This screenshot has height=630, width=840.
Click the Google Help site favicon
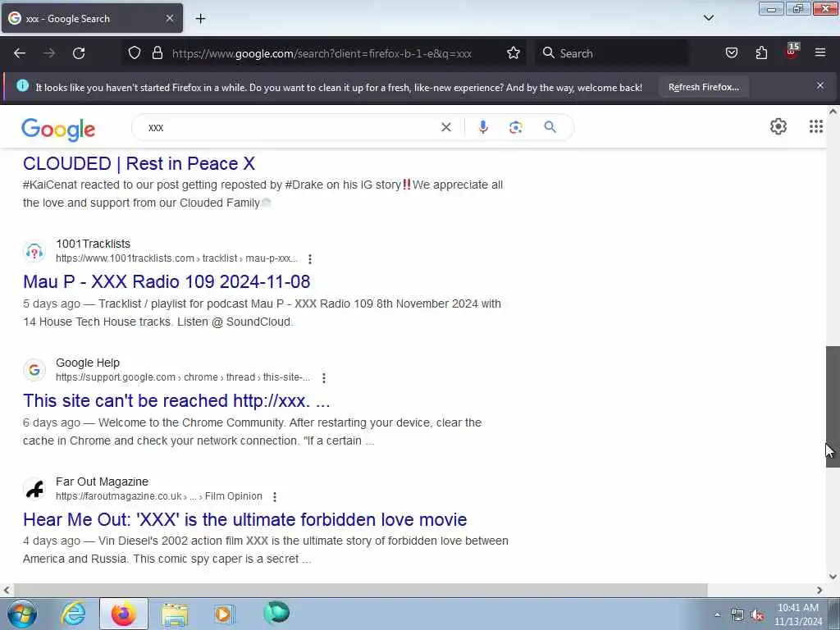click(34, 370)
